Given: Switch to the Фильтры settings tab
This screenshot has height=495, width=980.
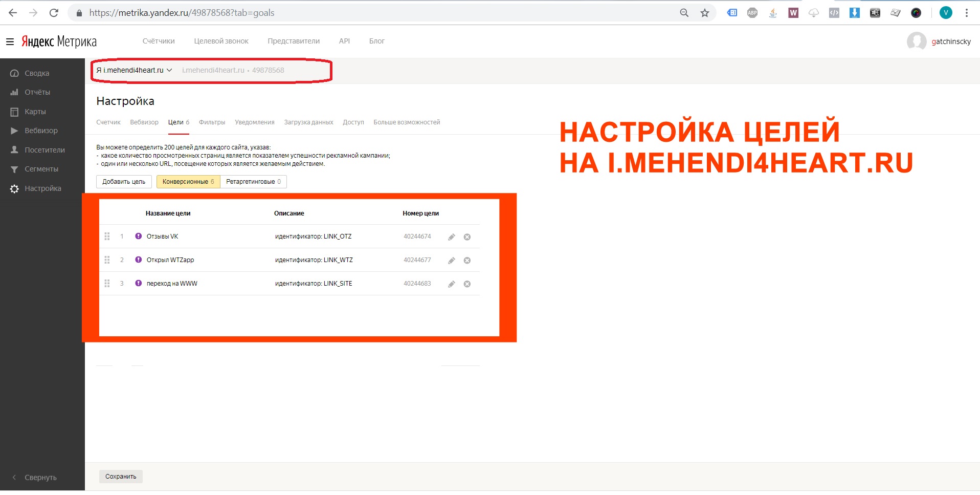Looking at the screenshot, I should point(212,122).
